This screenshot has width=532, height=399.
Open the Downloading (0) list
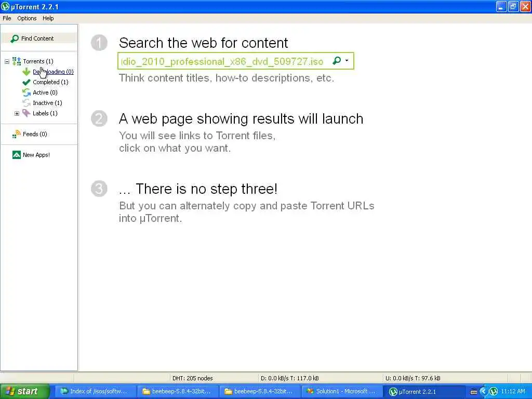pyautogui.click(x=53, y=72)
